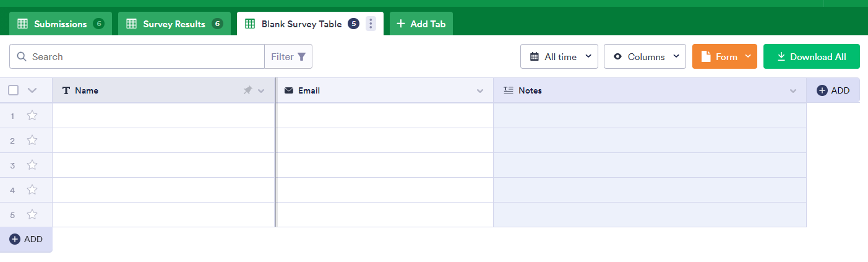Image resolution: width=868 pixels, height=262 pixels.
Task: Toggle star on row 4
Action: (32, 190)
